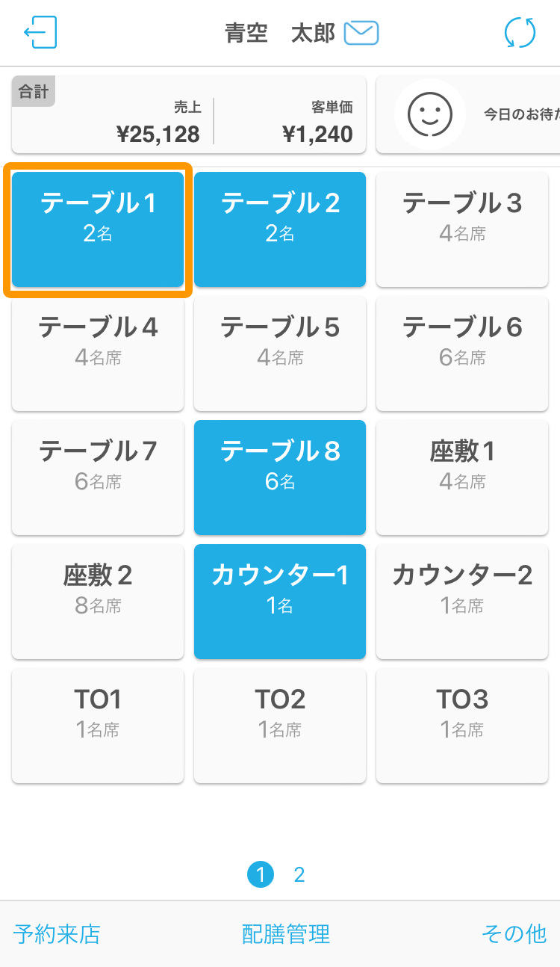Viewport: 560px width, 967px height.
Task: Open occupied カウンター1 tile
Action: (280, 602)
